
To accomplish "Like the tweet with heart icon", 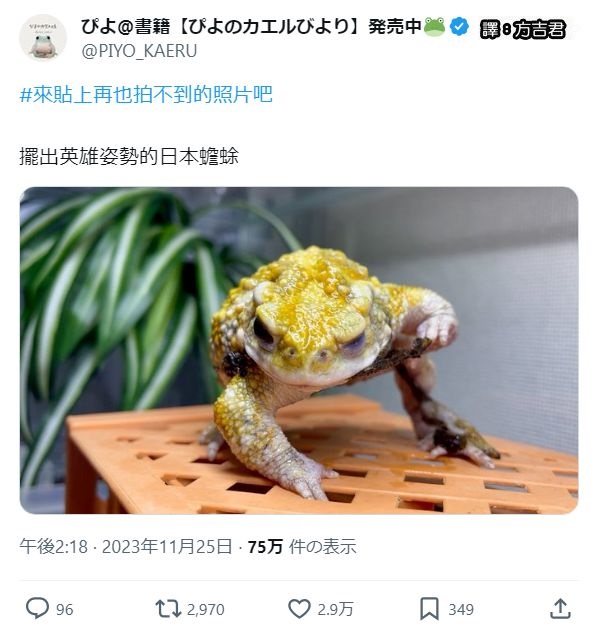I will pyautogui.click(x=299, y=609).
